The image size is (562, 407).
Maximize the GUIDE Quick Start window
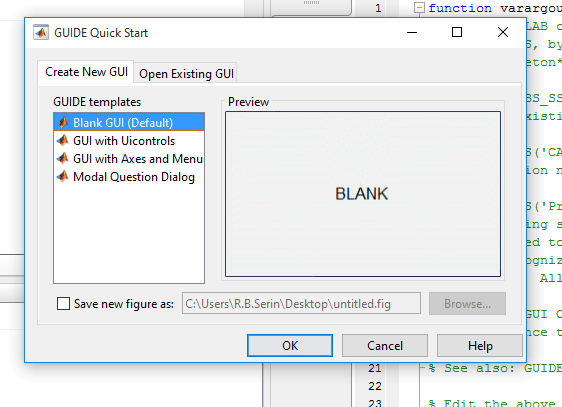[x=457, y=32]
